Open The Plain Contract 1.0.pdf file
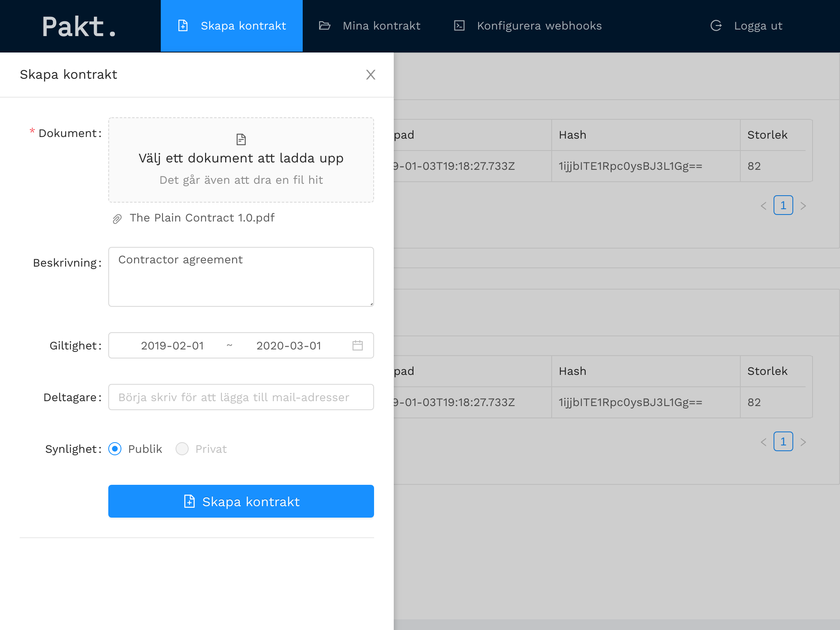This screenshot has height=630, width=840. 202,218
